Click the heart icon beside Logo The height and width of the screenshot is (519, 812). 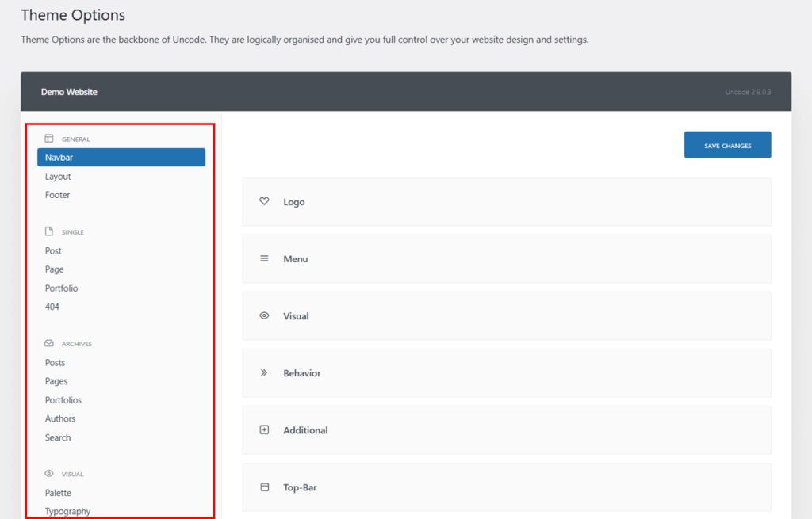click(264, 201)
